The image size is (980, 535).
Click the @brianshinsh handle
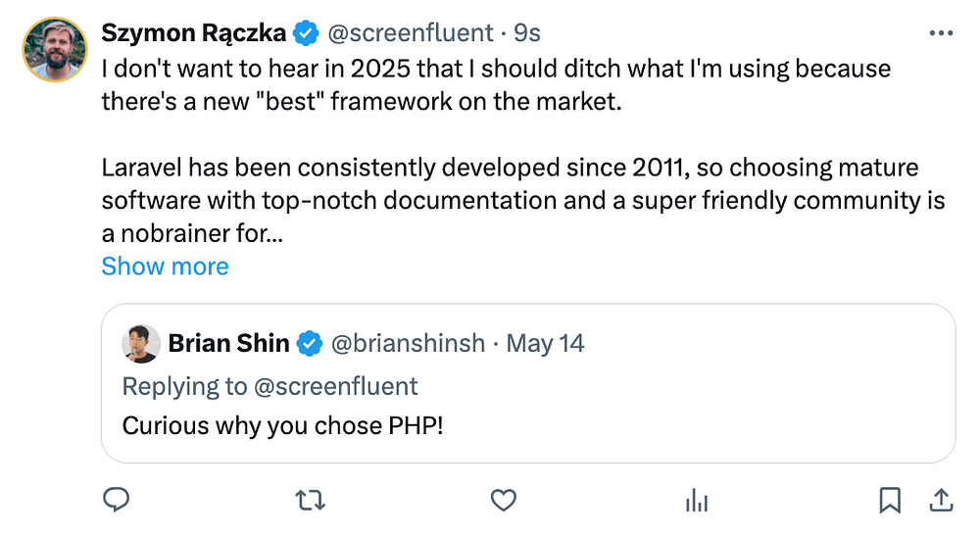[409, 344]
